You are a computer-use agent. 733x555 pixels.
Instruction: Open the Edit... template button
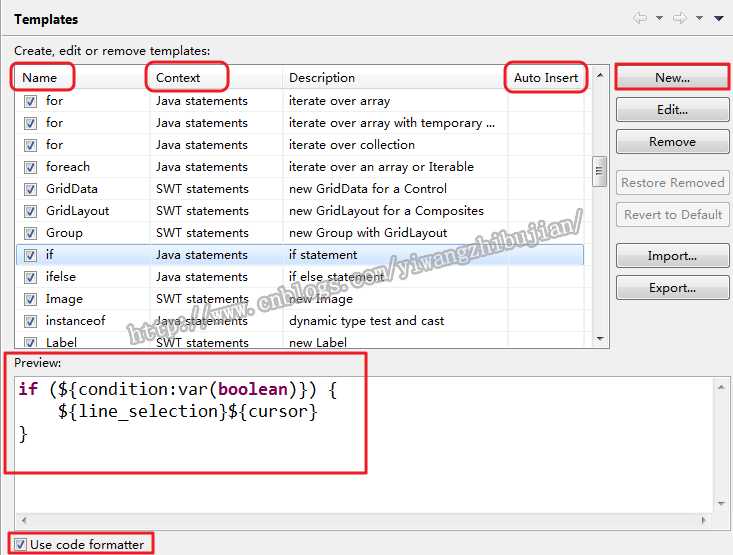[x=672, y=110]
